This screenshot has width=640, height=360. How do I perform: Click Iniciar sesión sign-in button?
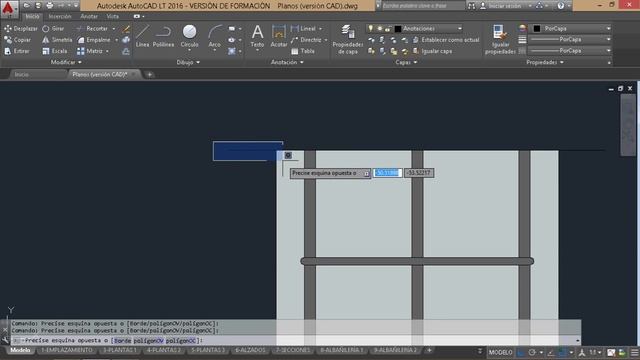click(x=500, y=6)
